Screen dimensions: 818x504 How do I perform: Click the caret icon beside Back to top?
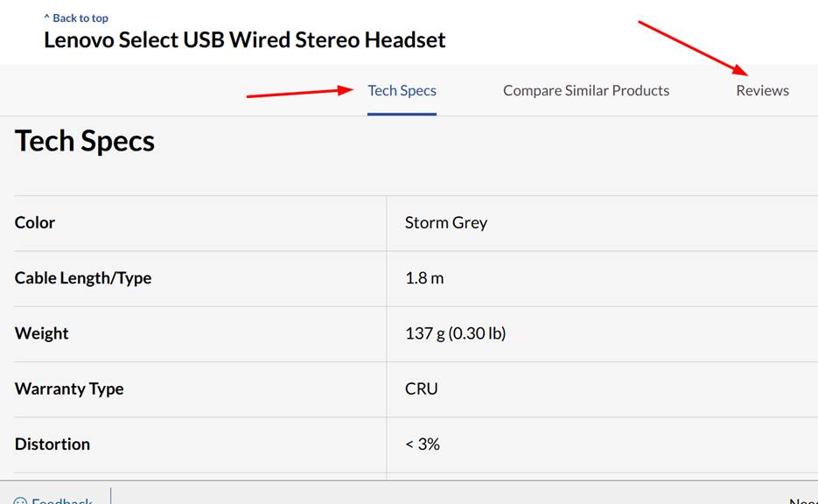pyautogui.click(x=47, y=17)
